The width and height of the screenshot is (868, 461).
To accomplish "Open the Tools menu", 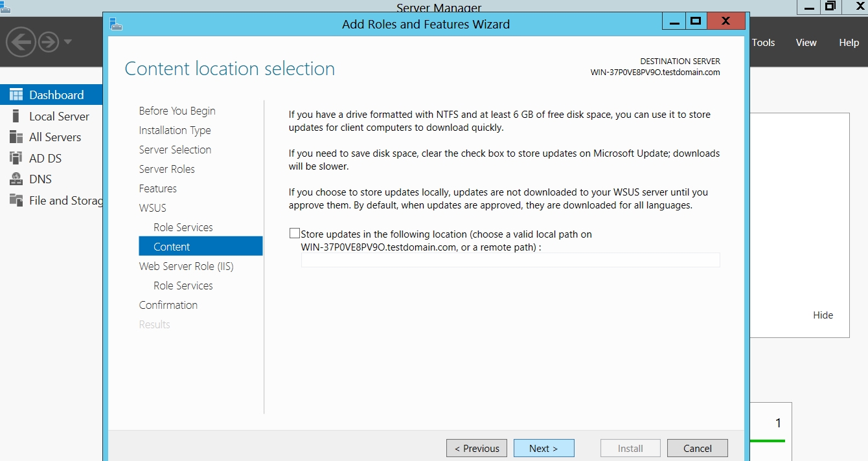I will [x=763, y=42].
